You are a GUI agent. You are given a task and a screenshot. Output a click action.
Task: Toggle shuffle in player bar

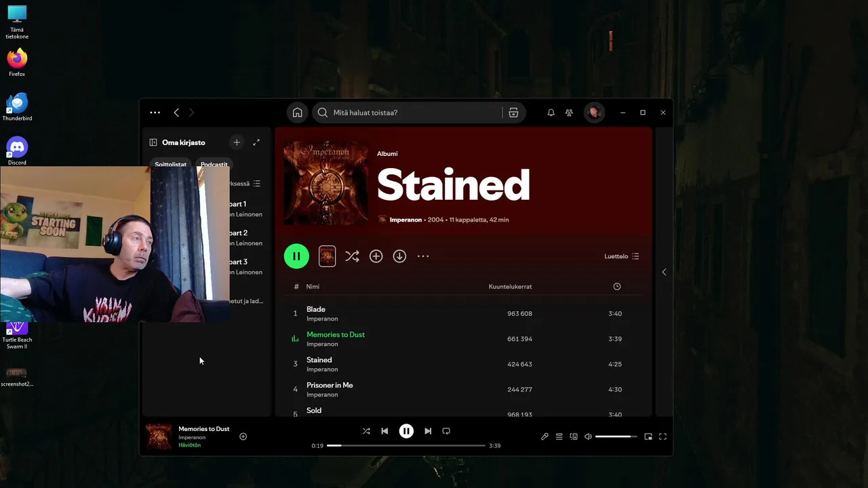click(x=366, y=431)
